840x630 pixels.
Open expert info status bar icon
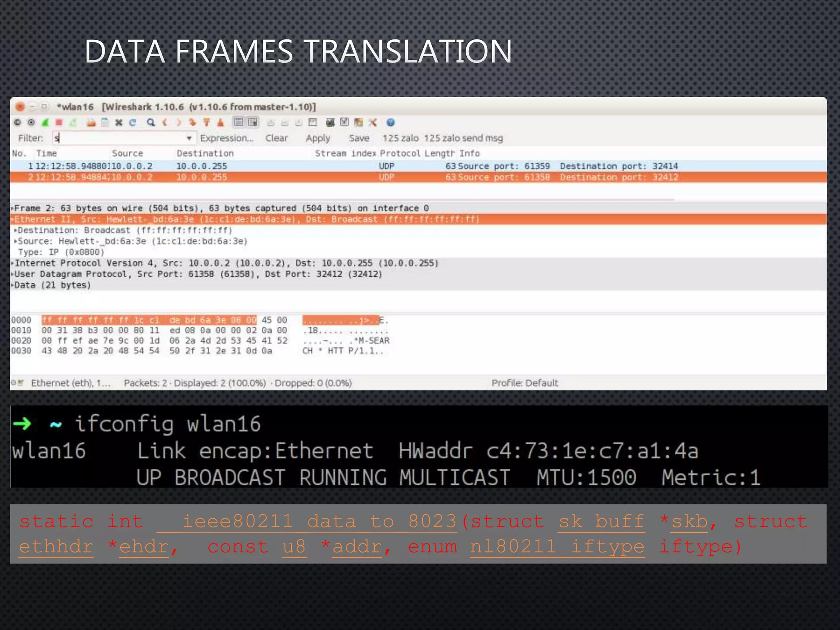pyautogui.click(x=14, y=383)
